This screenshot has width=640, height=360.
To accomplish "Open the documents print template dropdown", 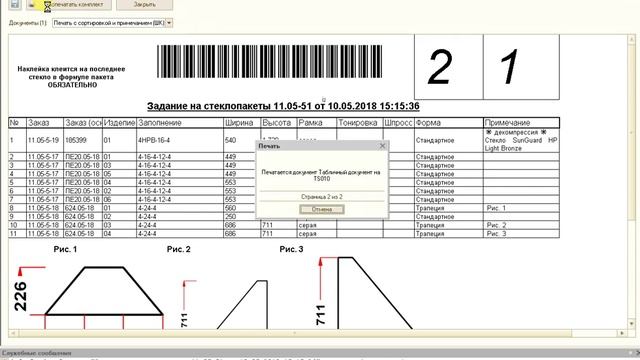I will (169, 23).
